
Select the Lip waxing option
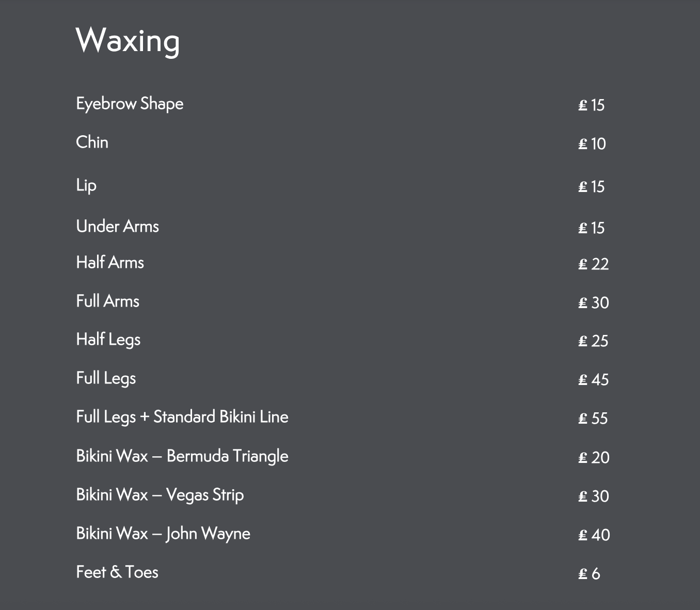(86, 185)
